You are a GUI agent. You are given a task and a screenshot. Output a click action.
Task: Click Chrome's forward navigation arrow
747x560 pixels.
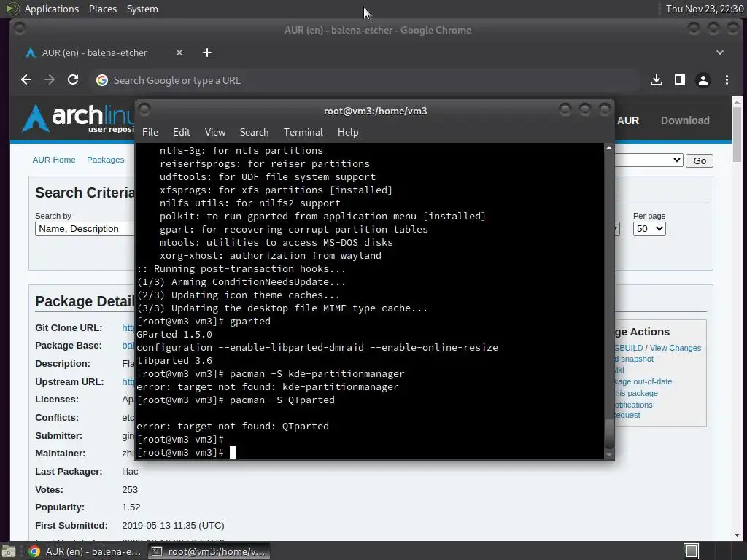click(50, 80)
